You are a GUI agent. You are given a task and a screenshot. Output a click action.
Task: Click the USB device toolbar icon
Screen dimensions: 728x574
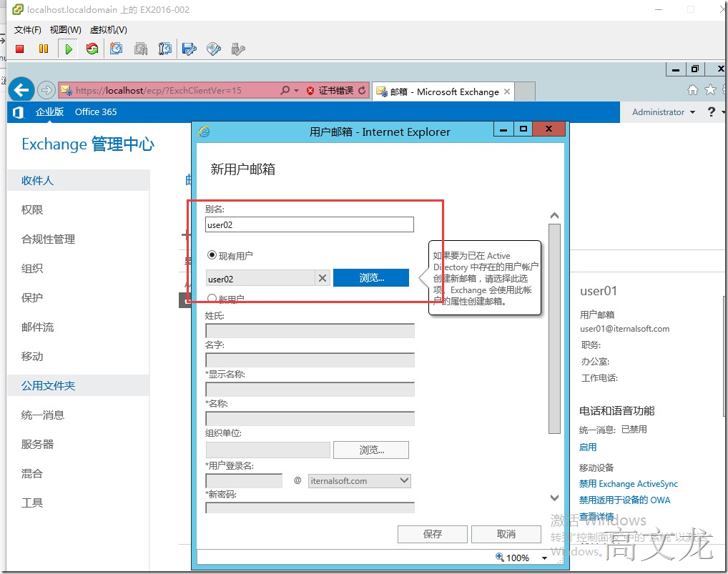tap(237, 49)
